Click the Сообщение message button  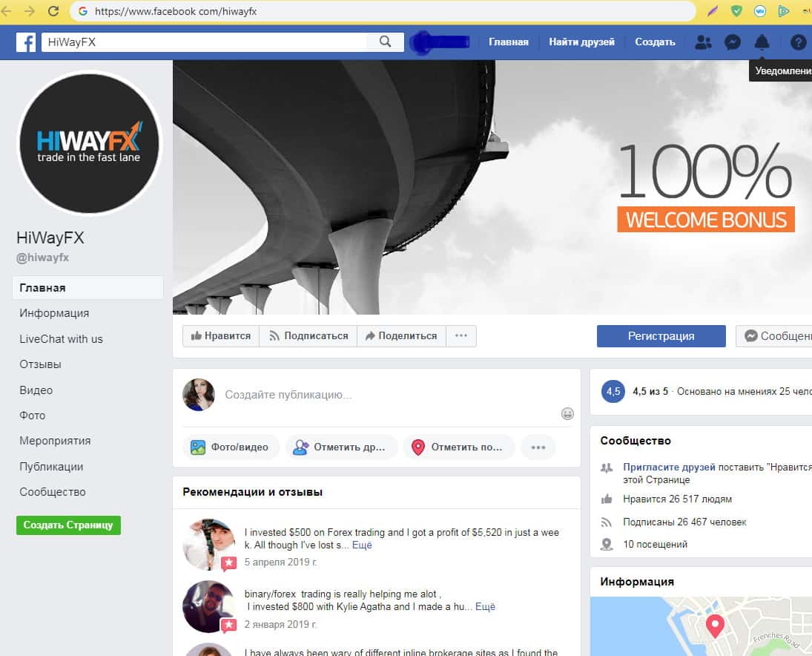point(773,335)
